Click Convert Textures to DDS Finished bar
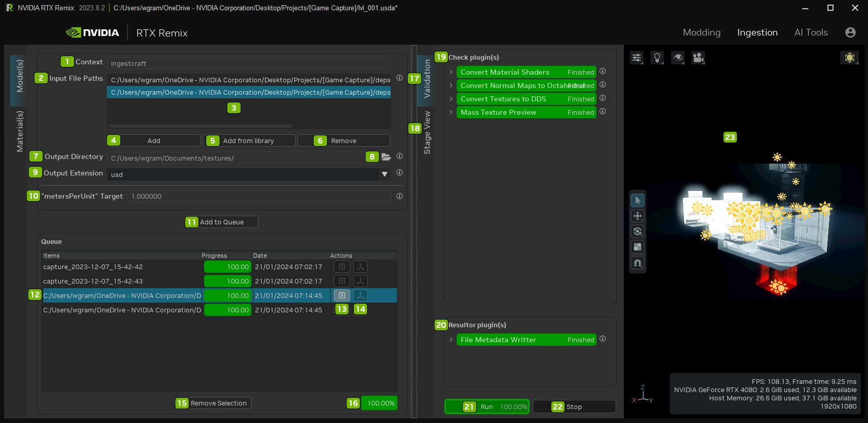This screenshot has width=868, height=423. pyautogui.click(x=527, y=99)
